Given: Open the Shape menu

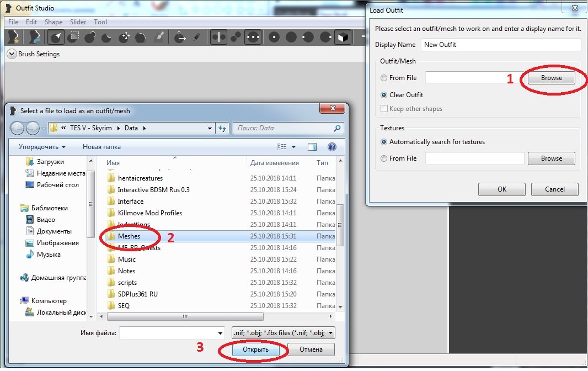Looking at the screenshot, I should tap(54, 22).
